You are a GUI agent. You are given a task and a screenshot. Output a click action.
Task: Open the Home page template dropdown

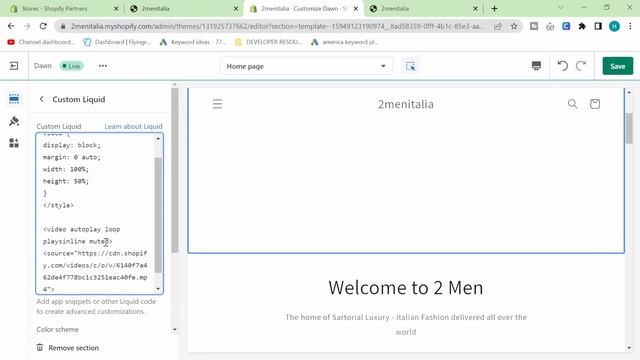point(306,66)
